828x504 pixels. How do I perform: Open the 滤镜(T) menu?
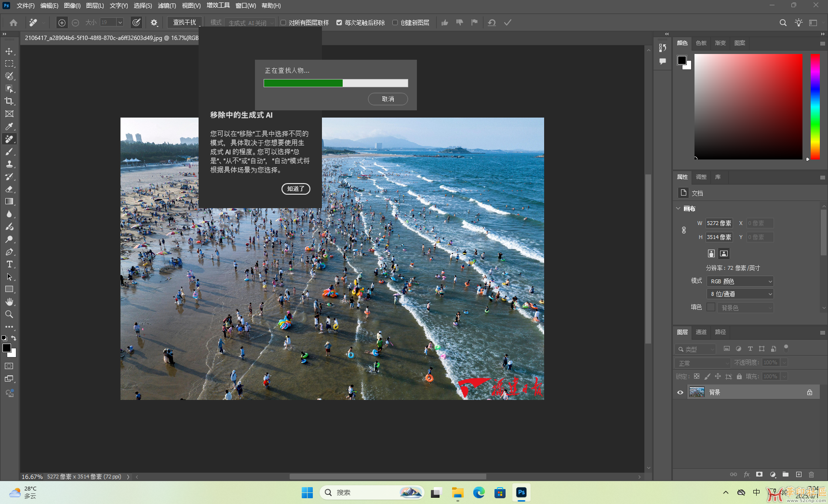pos(167,6)
